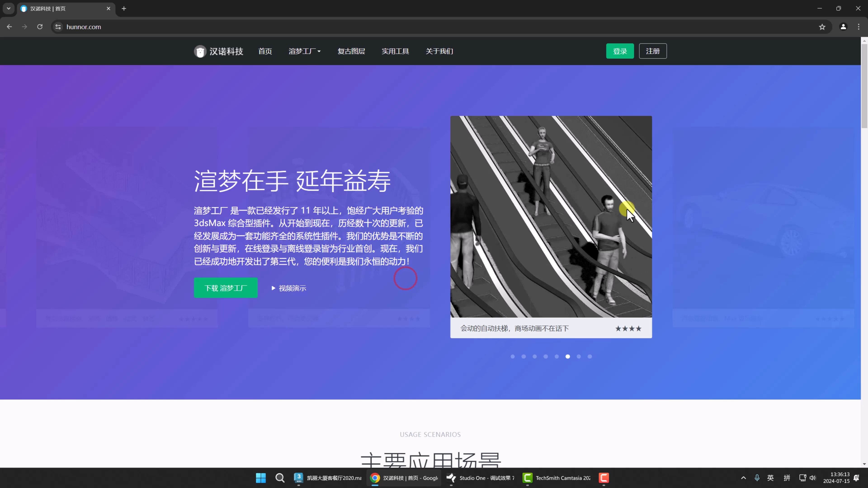This screenshot has height=488, width=868.
Task: Select the second carousel dot
Action: 524,357
